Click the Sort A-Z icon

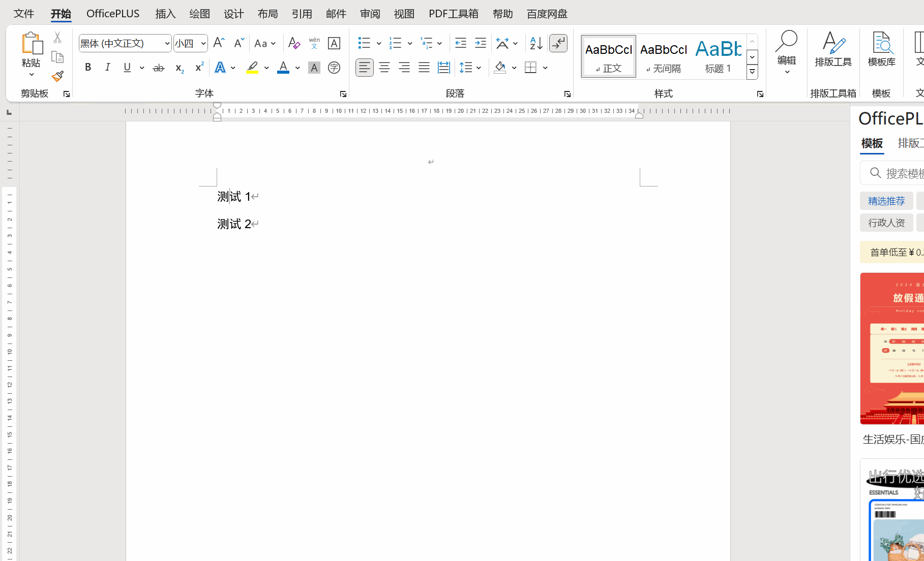coord(536,43)
